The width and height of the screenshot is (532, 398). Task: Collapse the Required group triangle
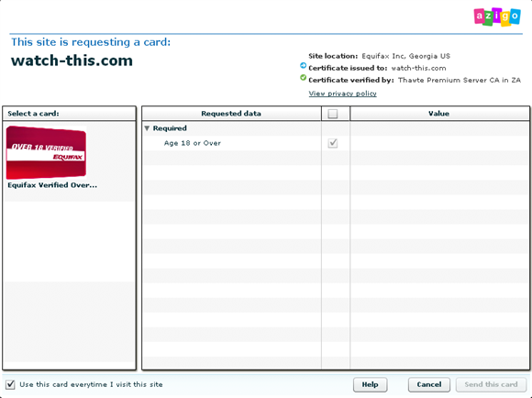[147, 128]
